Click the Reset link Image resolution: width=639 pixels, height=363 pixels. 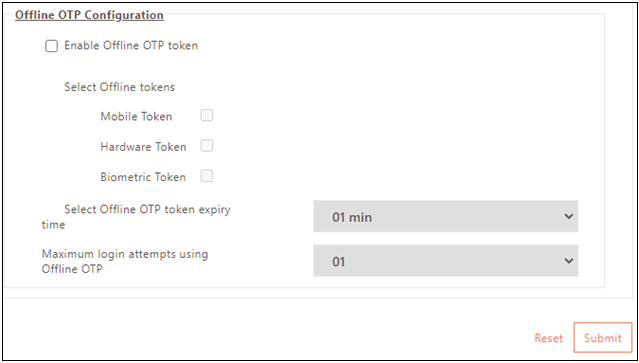tap(549, 338)
